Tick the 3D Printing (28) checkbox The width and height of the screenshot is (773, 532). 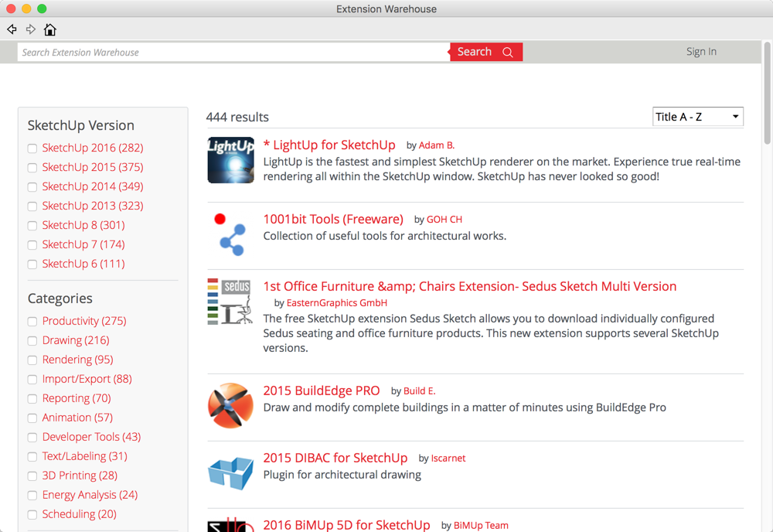[x=32, y=476]
